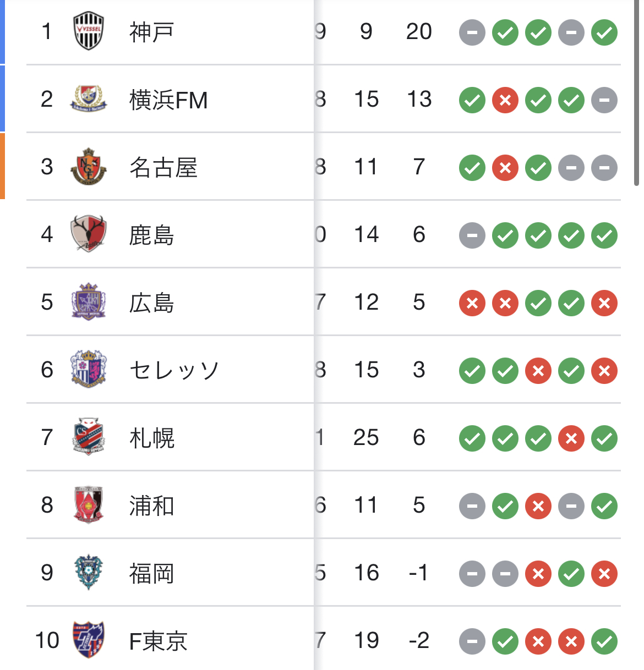Click 神戸's first gray draw result icon

[472, 32]
